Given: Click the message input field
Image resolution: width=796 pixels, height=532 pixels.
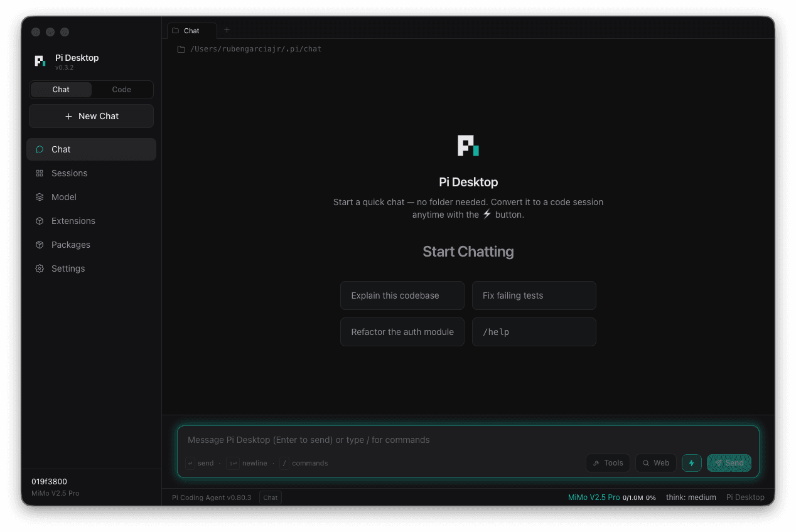Looking at the screenshot, I should pos(468,440).
